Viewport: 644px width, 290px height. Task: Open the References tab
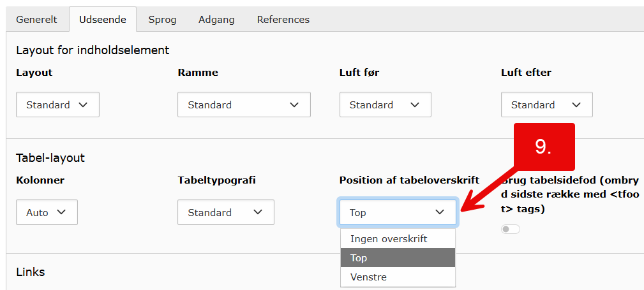click(x=283, y=20)
